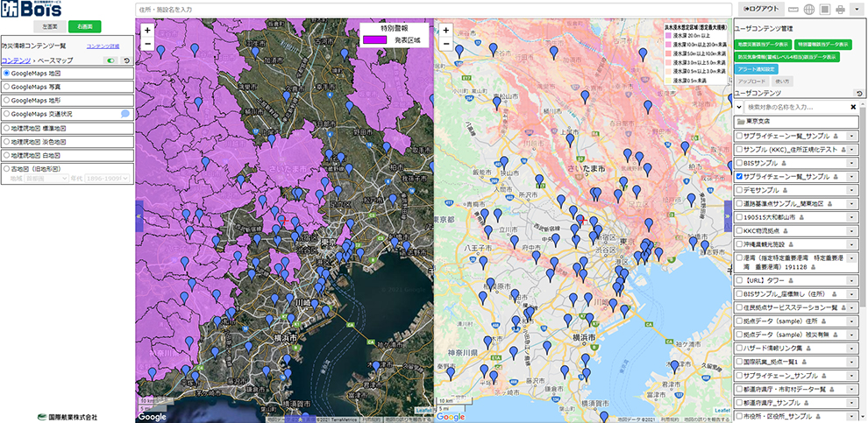Click the ruler measurement icon

tap(793, 10)
